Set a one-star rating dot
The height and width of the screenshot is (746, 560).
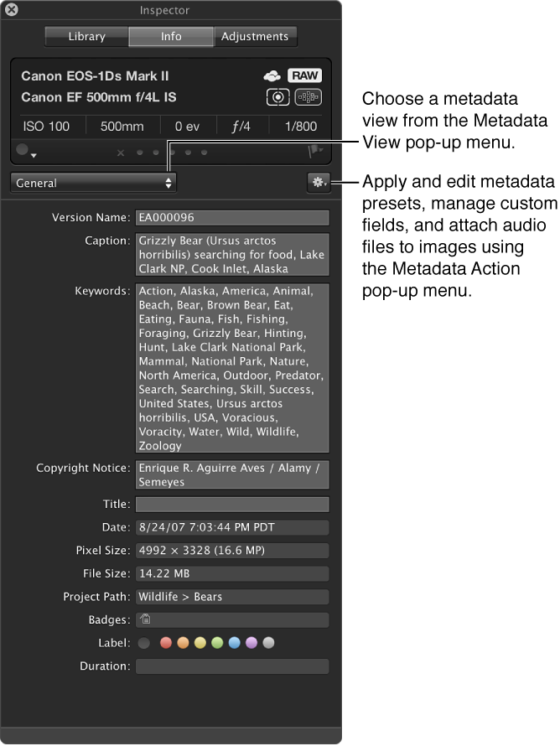coord(139,153)
